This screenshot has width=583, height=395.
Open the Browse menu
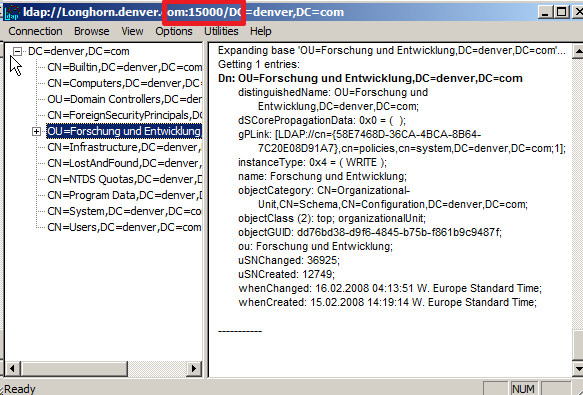click(91, 31)
